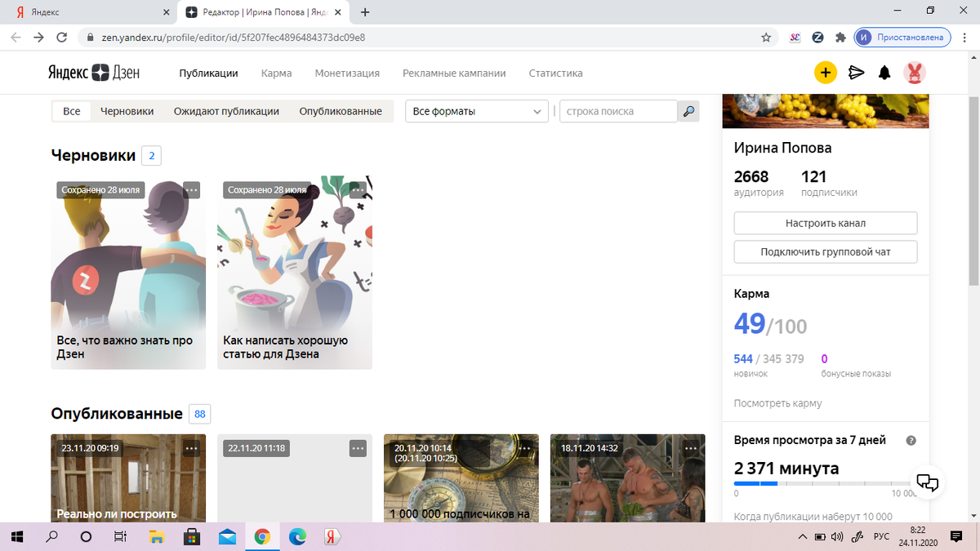Viewport: 980px width, 551px height.
Task: Click the help question mark near watch time
Action: click(x=911, y=440)
